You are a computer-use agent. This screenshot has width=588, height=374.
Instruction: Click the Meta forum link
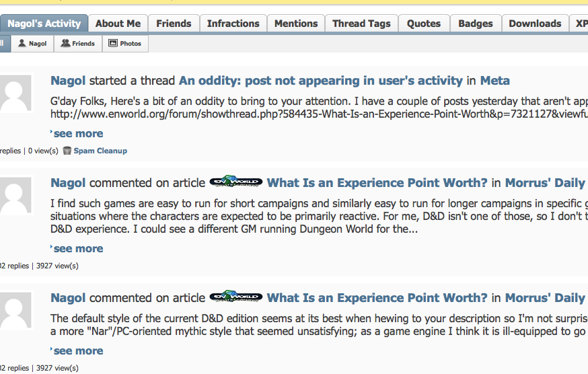click(494, 81)
